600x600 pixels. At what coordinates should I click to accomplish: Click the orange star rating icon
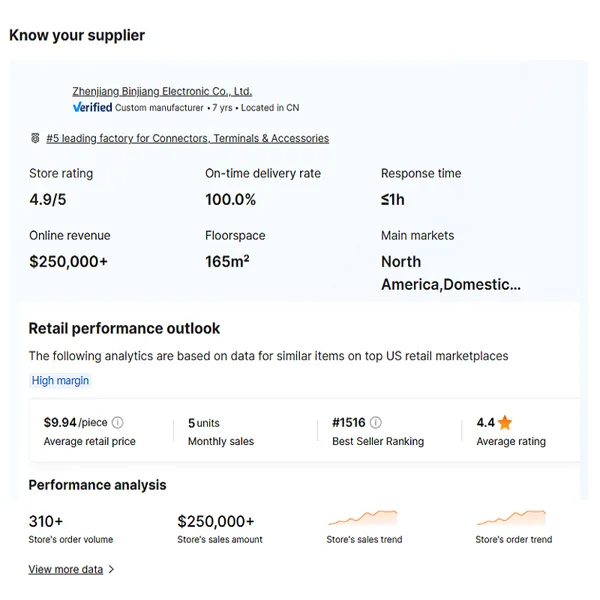[505, 422]
